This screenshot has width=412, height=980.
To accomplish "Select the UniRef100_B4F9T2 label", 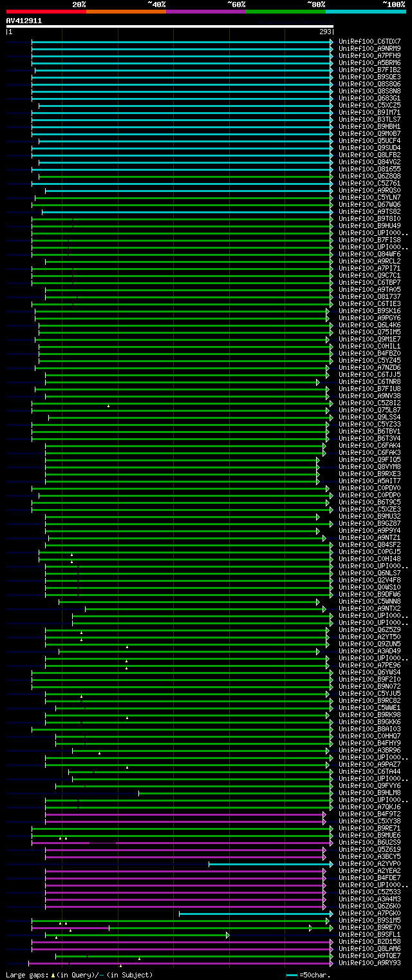I will [x=370, y=814].
